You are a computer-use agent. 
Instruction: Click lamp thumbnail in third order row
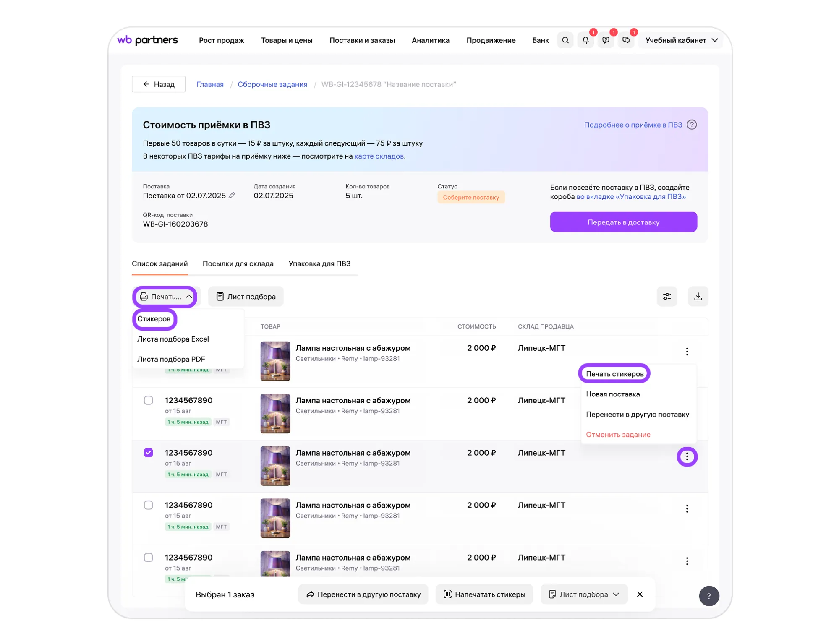click(275, 466)
